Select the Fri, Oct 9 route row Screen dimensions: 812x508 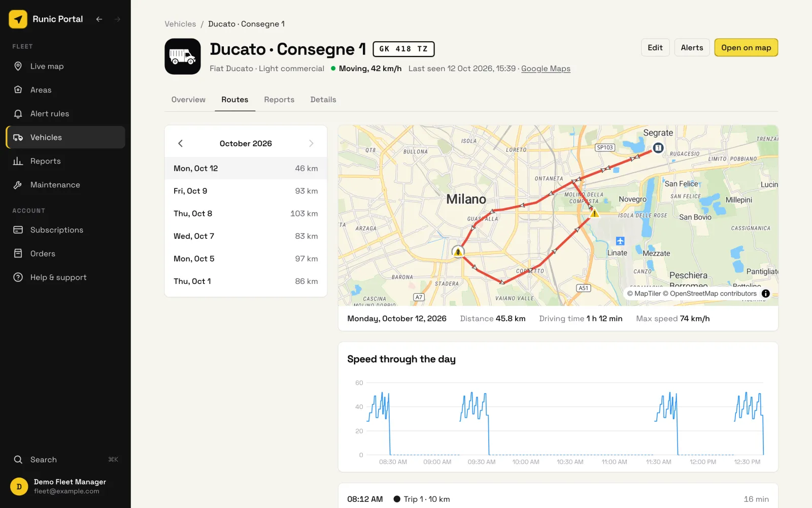[x=246, y=191]
